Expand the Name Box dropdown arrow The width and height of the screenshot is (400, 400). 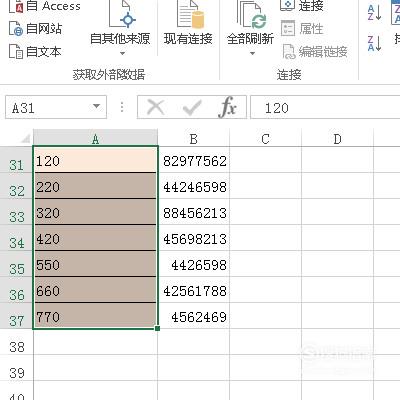click(x=96, y=107)
